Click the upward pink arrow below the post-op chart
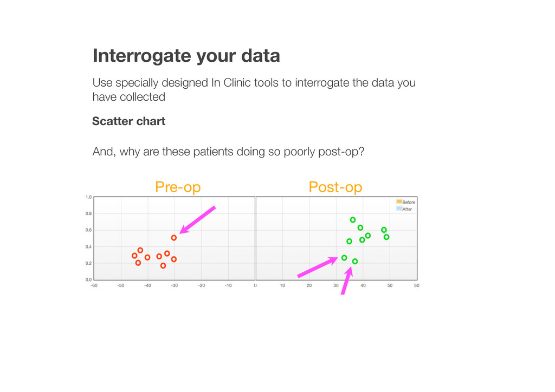Viewport: 555px width, 392px height. point(347,280)
